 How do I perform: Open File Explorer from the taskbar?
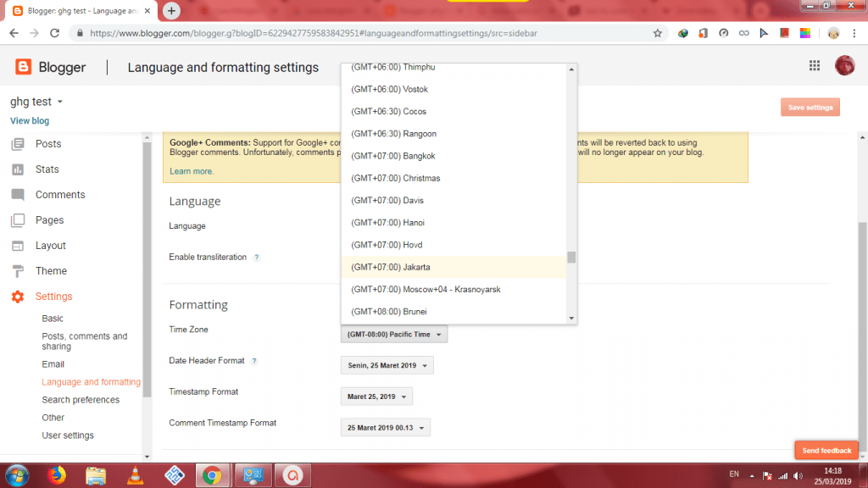tap(96, 475)
